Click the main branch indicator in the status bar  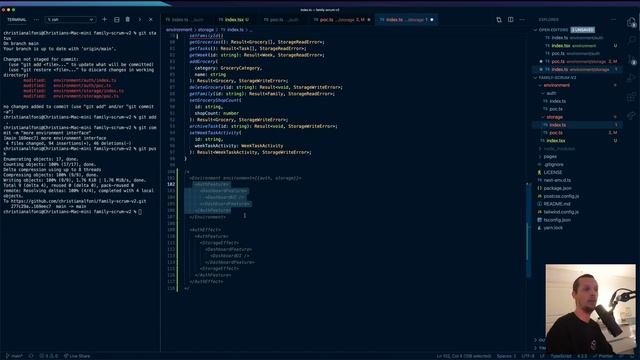click(15, 356)
